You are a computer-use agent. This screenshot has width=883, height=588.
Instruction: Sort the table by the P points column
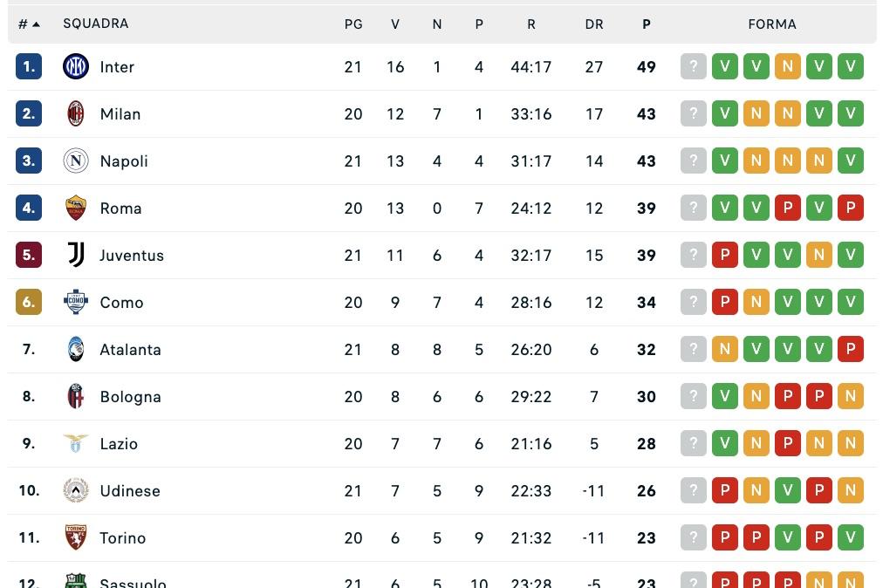point(646,24)
